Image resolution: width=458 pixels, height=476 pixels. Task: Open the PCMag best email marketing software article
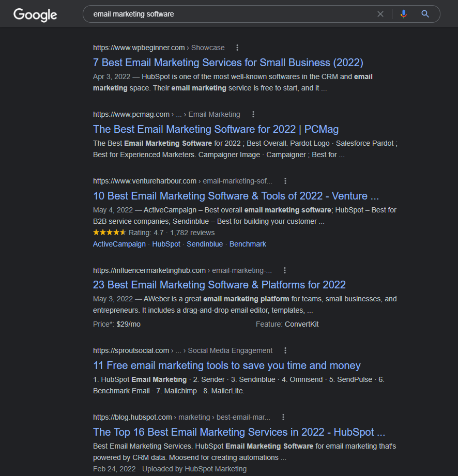(x=215, y=129)
